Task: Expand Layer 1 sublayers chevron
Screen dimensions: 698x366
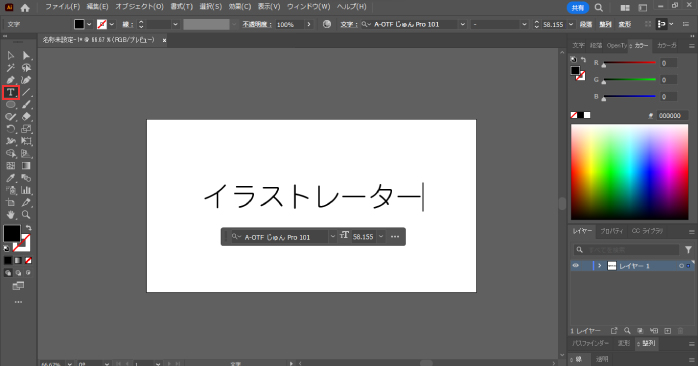Action: pyautogui.click(x=600, y=266)
